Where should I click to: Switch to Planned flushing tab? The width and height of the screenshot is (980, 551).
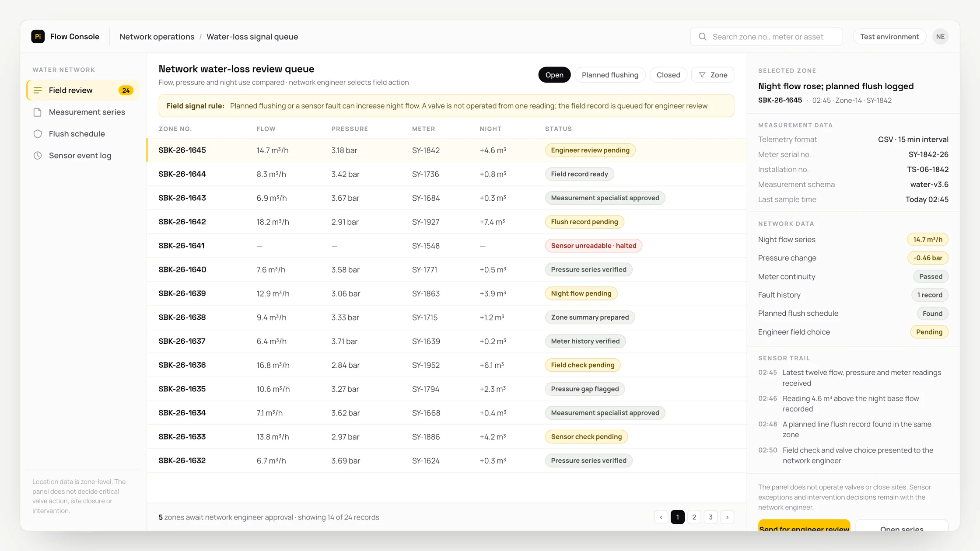(x=610, y=75)
